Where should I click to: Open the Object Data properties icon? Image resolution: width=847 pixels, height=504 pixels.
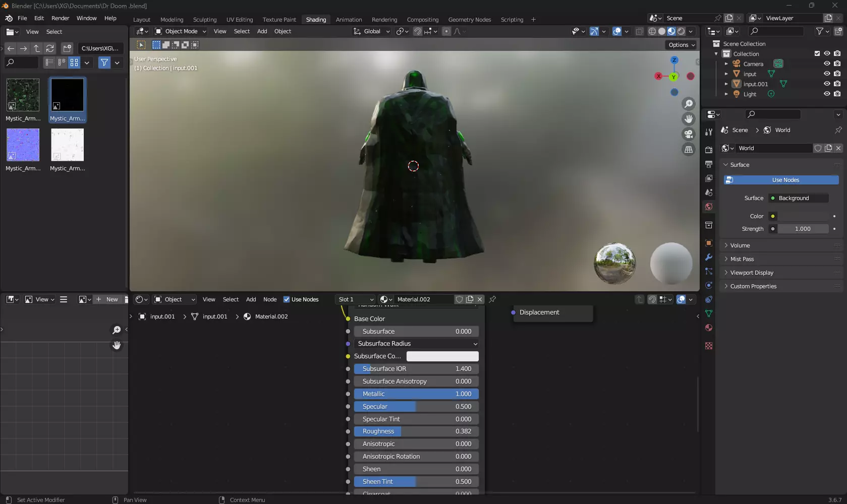[x=709, y=313]
